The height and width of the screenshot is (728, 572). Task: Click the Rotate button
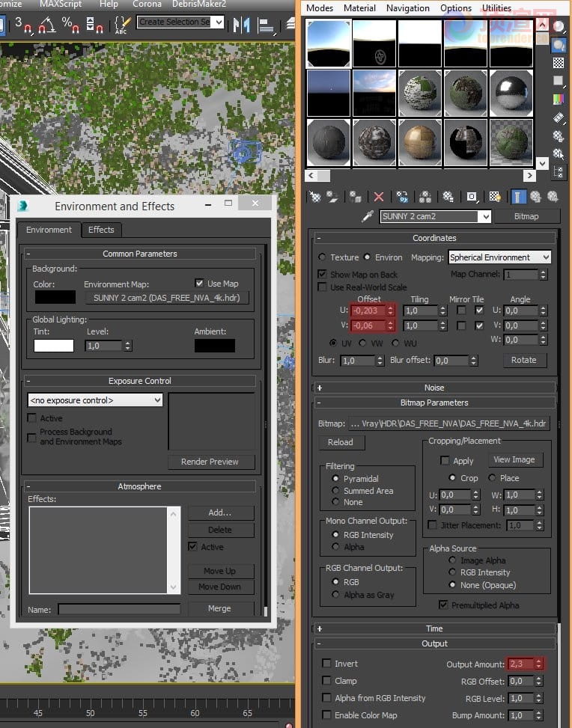(523, 360)
